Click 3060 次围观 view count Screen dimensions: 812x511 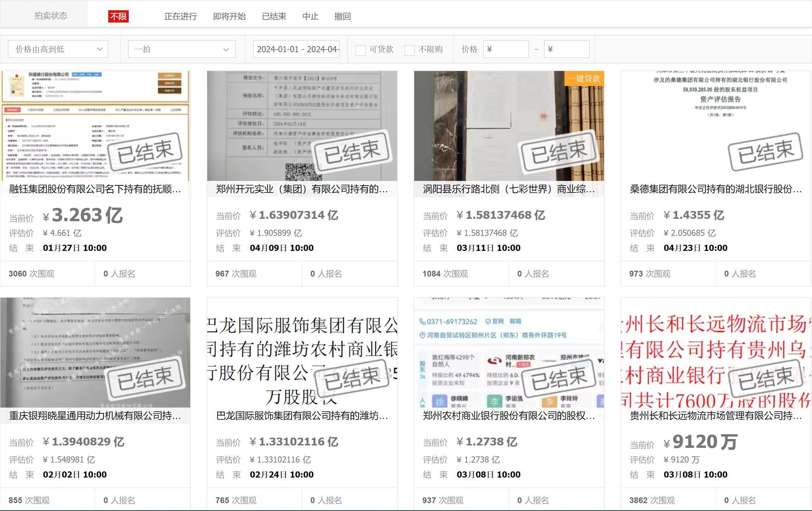(31, 274)
